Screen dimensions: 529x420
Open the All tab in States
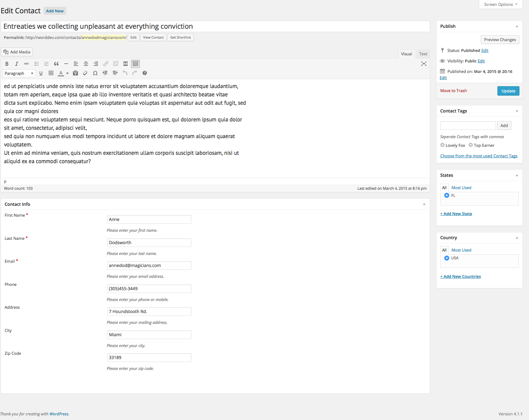coord(444,188)
